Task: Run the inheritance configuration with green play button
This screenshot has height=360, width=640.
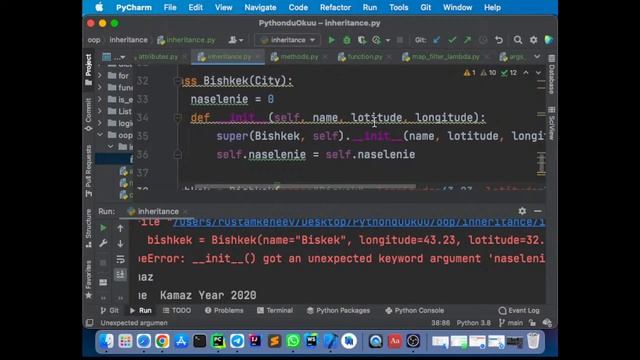Action: pos(331,40)
